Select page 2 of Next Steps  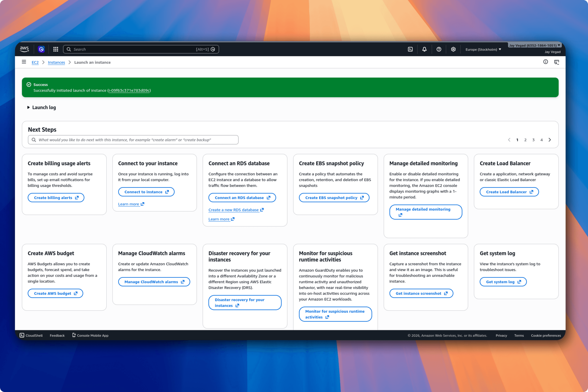point(526,140)
